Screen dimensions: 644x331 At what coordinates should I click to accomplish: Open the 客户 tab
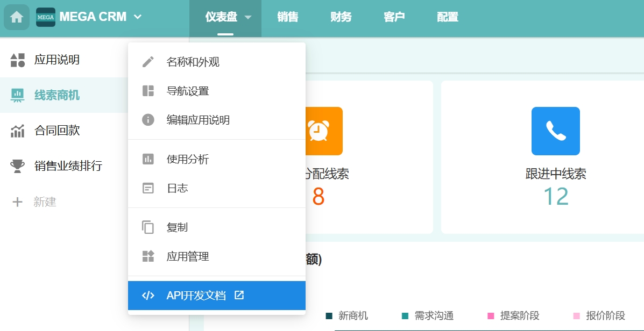[394, 17]
